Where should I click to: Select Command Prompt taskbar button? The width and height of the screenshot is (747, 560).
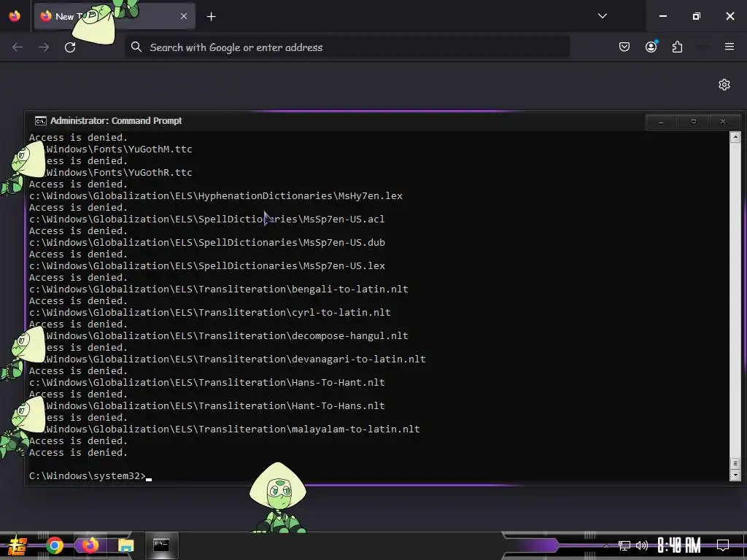(161, 545)
